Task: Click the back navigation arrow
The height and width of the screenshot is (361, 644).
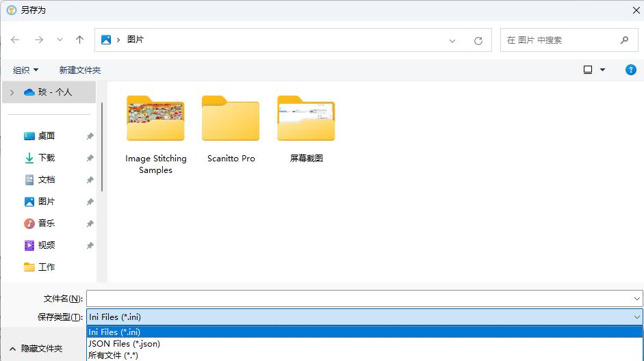Action: point(15,40)
